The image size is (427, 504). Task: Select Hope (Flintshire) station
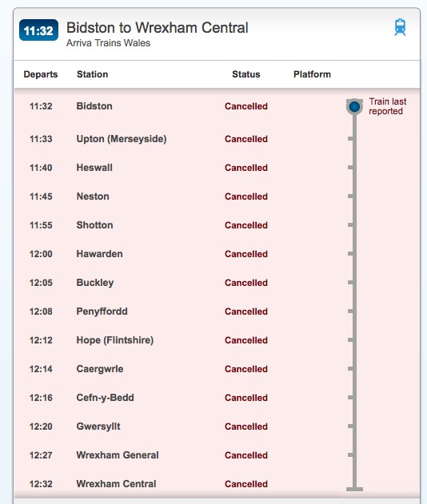click(115, 340)
